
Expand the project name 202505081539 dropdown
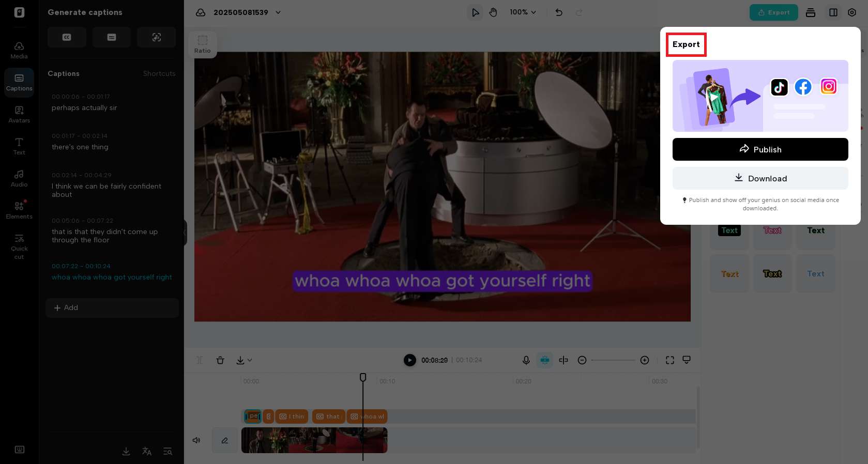278,12
